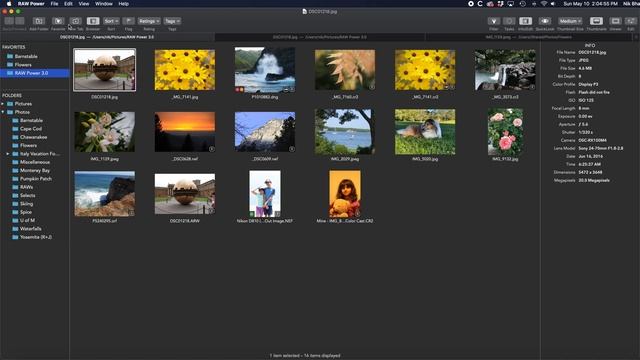This screenshot has height=360, width=640.
Task: Open the Medium thumbnail size dropdown
Action: (x=570, y=21)
